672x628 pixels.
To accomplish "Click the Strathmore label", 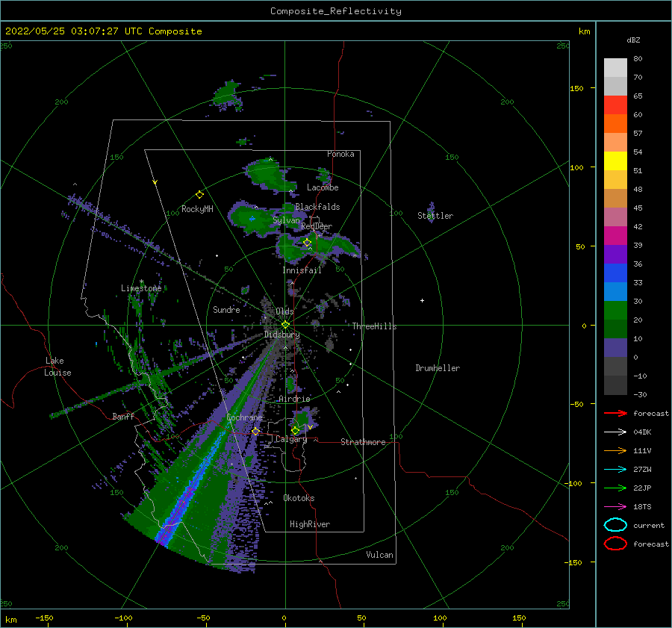I will pos(363,442).
